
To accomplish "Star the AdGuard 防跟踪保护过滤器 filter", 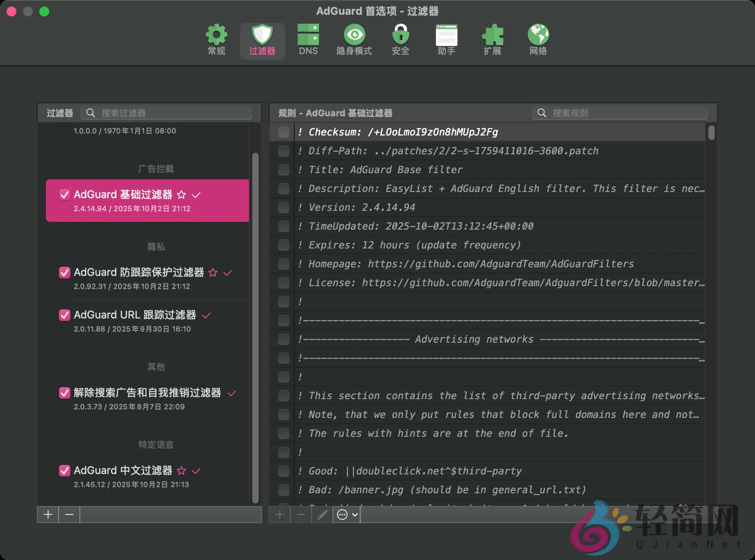I will [213, 273].
